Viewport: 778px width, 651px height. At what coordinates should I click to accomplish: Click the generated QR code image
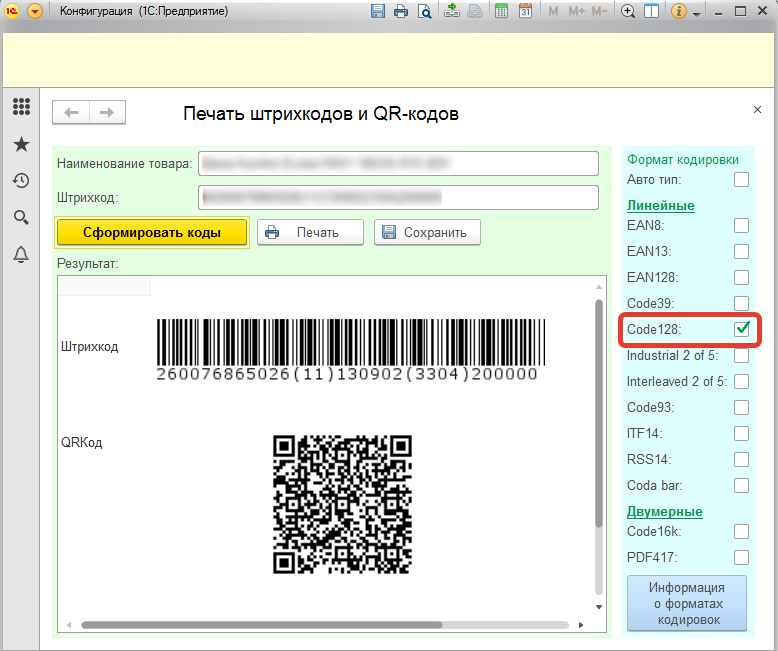coord(342,505)
